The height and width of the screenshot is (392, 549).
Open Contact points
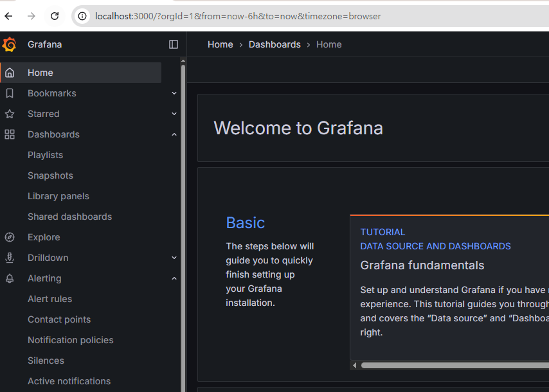coord(59,319)
